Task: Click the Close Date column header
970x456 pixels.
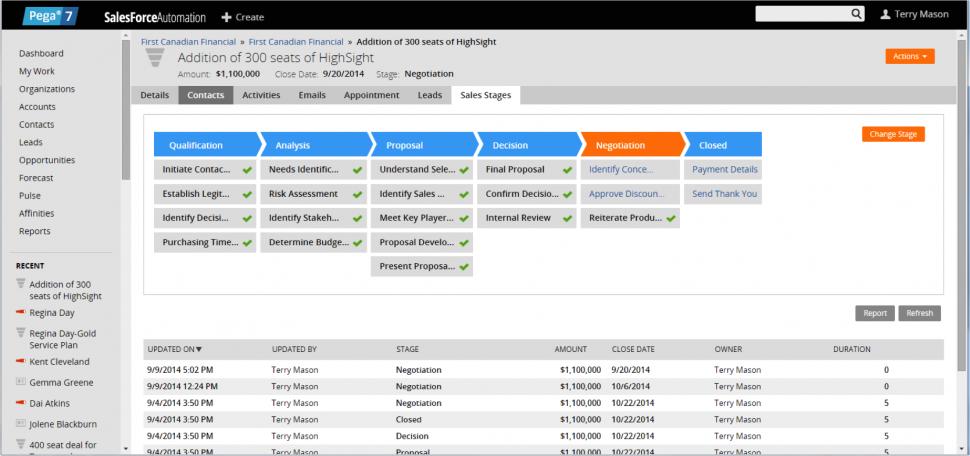Action: click(633, 350)
